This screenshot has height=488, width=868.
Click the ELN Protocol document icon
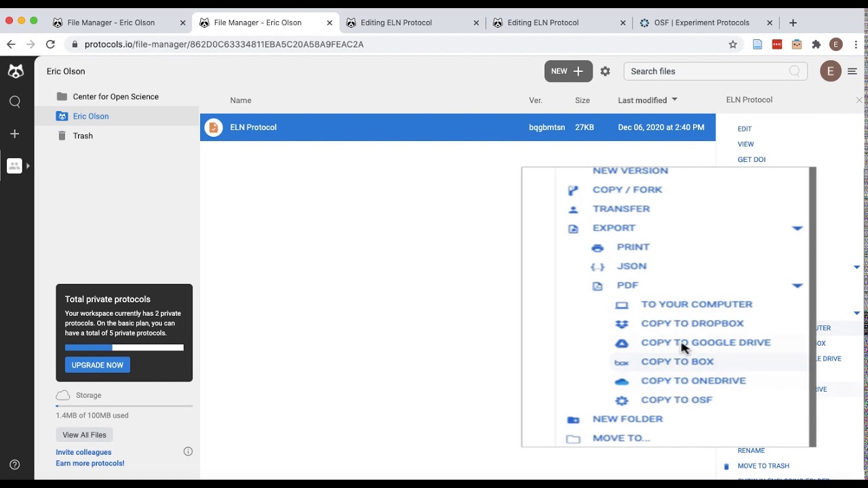click(214, 127)
